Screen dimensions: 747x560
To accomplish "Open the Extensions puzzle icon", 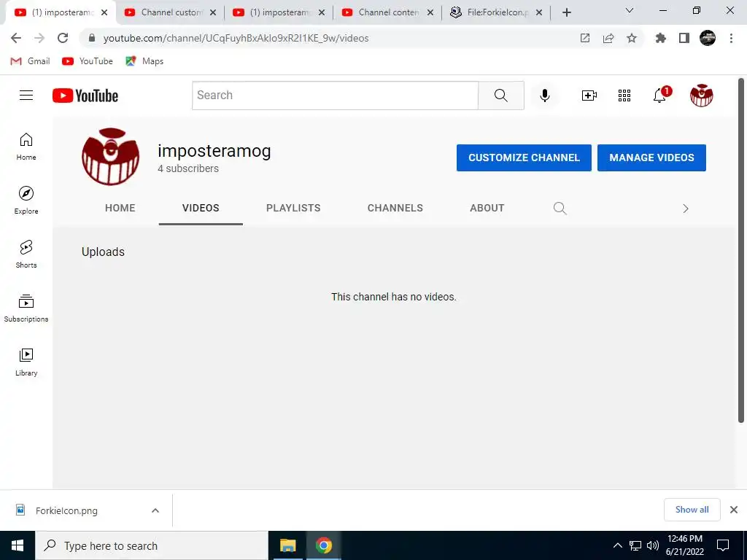I will click(660, 38).
